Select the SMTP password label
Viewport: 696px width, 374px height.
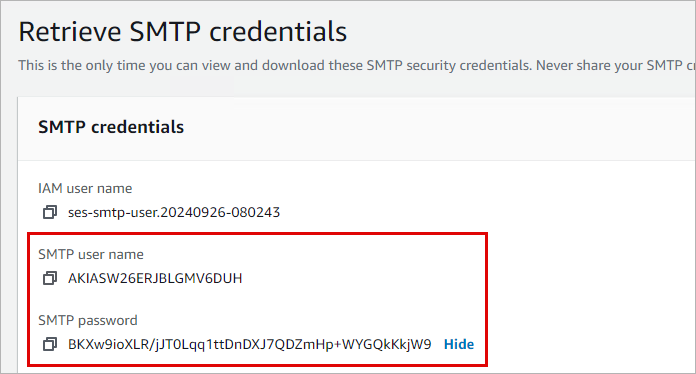[x=87, y=320]
